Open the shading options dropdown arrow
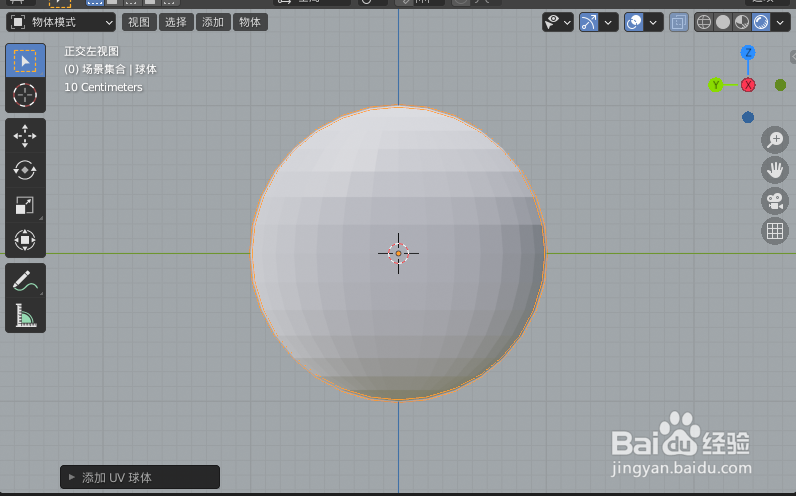The height and width of the screenshot is (496, 796). tap(780, 22)
